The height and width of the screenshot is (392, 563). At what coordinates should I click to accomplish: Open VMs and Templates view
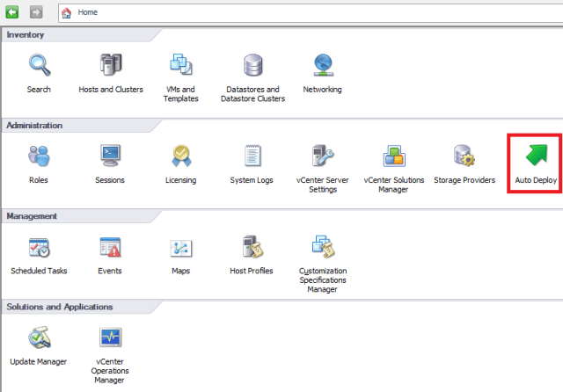(x=181, y=64)
